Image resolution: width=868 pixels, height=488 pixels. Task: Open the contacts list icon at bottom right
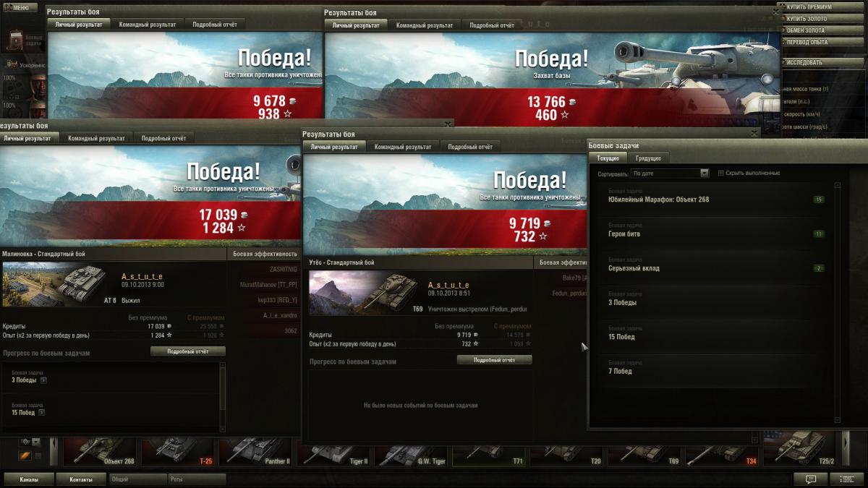[x=846, y=479]
